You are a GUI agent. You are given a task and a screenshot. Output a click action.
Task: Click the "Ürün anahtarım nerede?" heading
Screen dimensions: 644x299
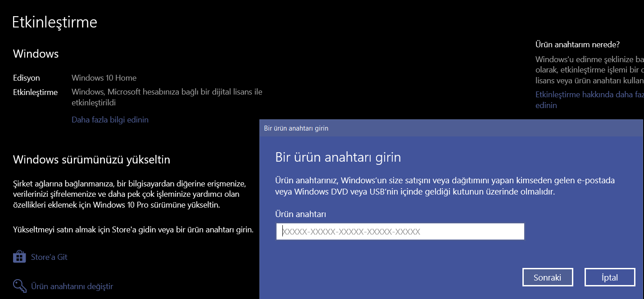click(577, 45)
